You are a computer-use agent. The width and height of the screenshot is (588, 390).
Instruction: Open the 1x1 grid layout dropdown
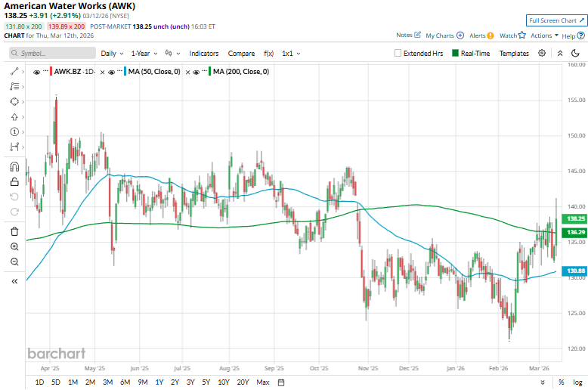291,53
